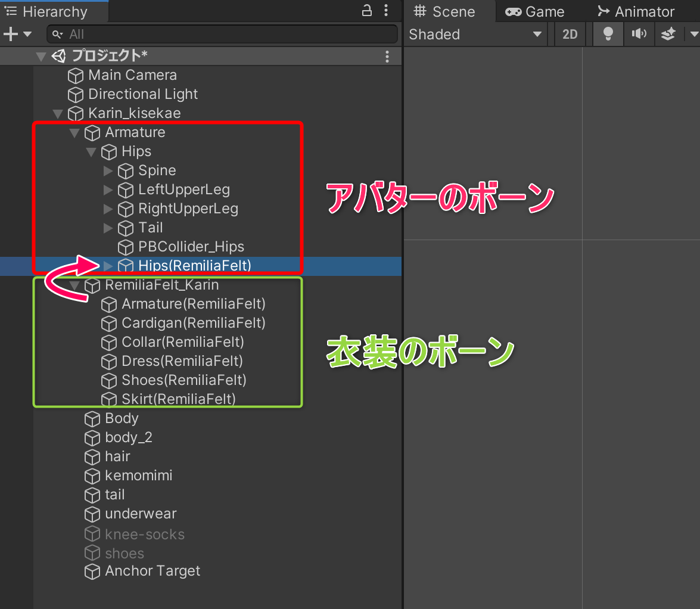Screen dimensions: 700x609
Task: Select the LeftUpperLeg bone
Action: point(184,189)
